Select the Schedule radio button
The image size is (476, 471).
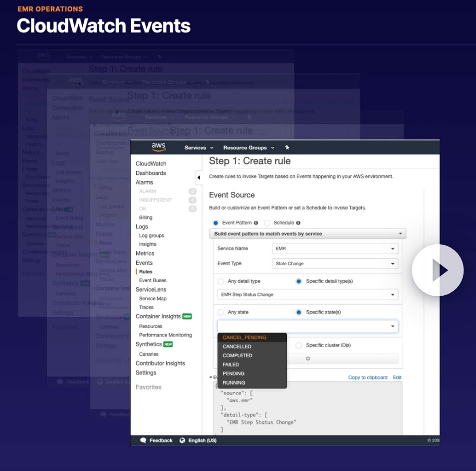[x=267, y=223]
